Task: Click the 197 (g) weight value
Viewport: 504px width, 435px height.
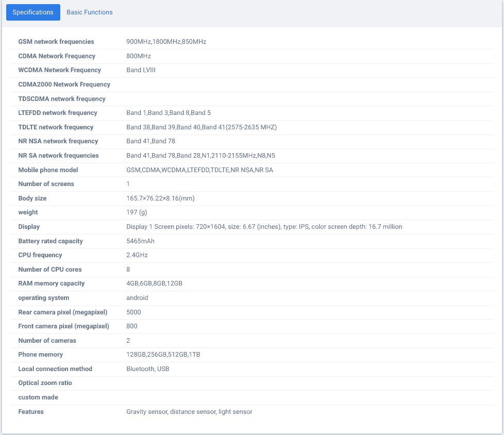Action: coord(137,212)
